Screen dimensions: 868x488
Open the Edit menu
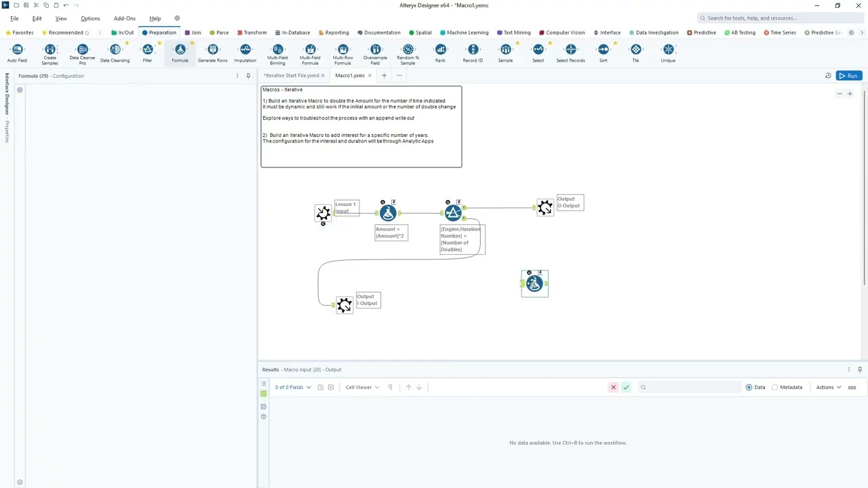tap(37, 18)
